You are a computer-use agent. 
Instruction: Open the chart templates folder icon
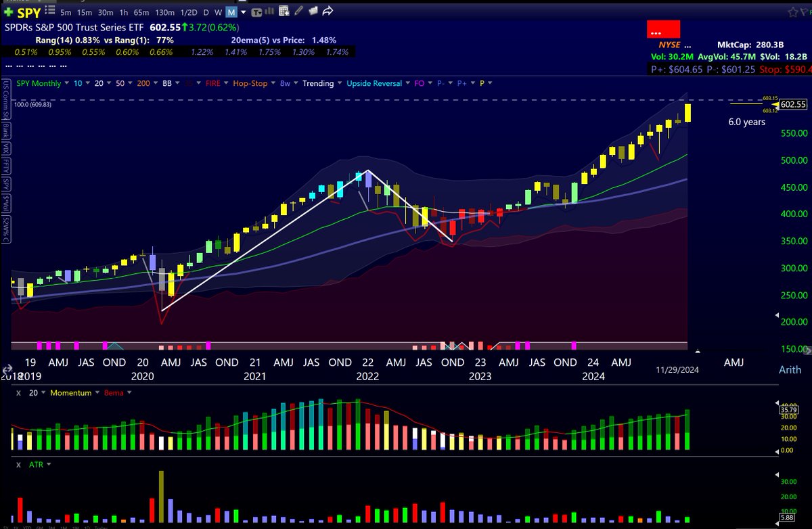(313, 11)
